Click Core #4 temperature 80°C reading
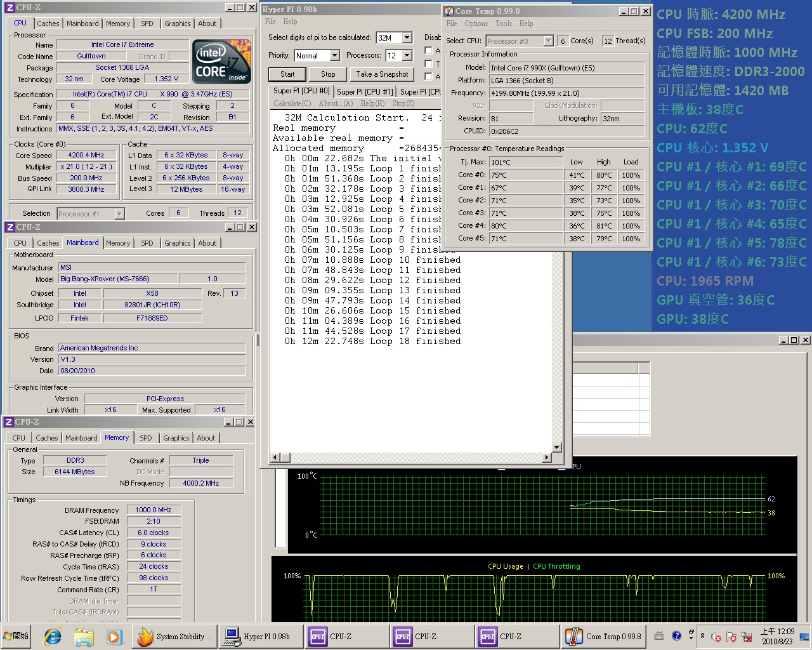The image size is (812, 650). (x=526, y=225)
